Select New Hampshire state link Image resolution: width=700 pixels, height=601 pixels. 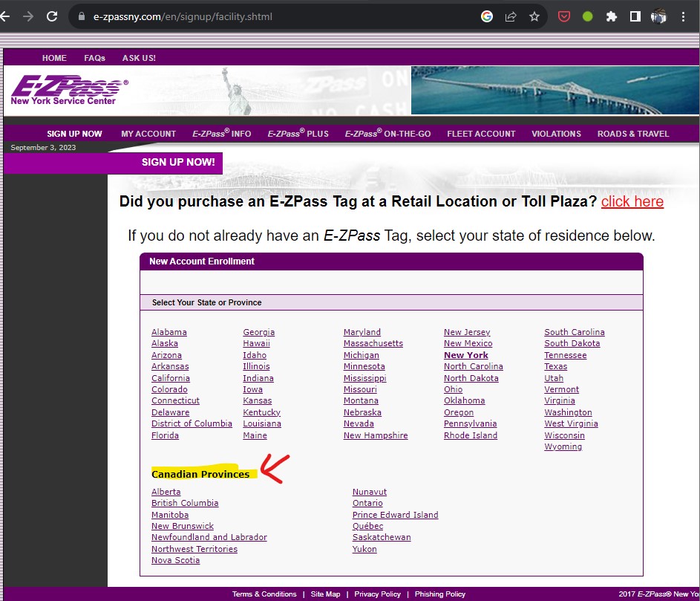[x=376, y=435]
